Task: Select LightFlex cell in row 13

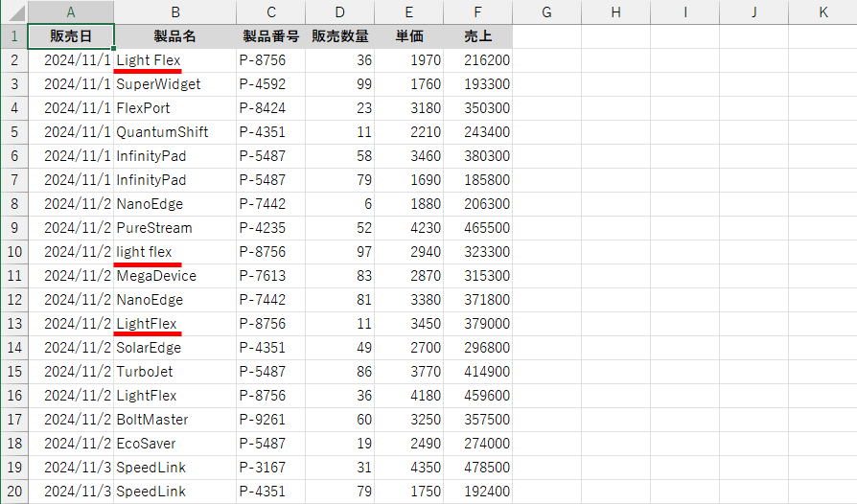Action: tap(174, 324)
